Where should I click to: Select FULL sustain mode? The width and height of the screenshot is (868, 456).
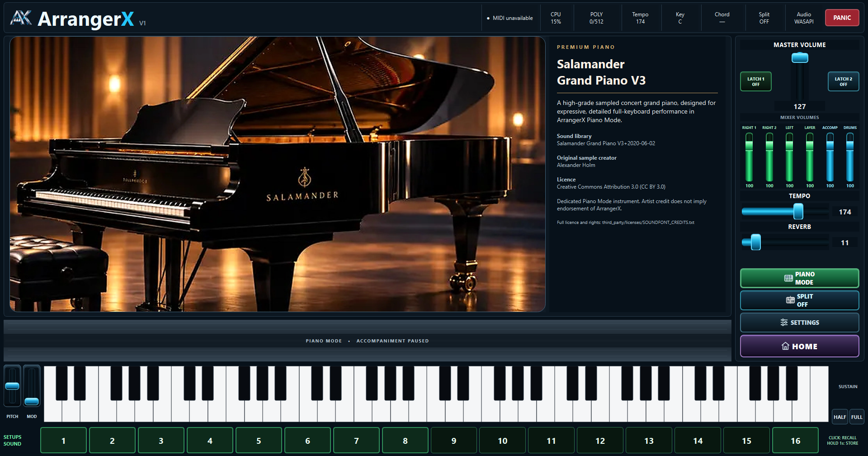(x=856, y=417)
